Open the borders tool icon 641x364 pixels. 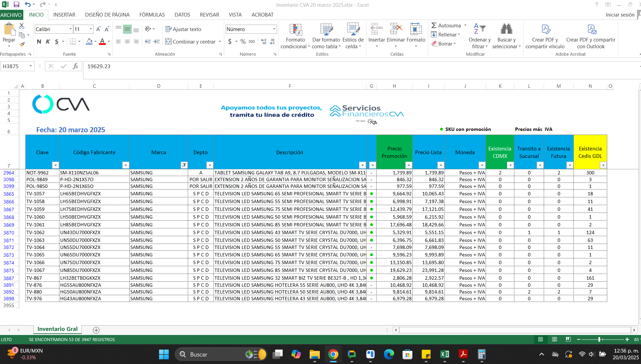click(x=73, y=41)
